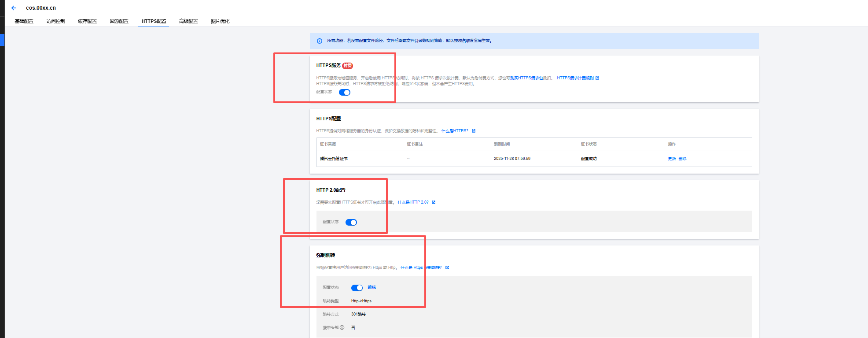
Task: Click the 购买HTTPS请求包 link
Action: coord(526,78)
